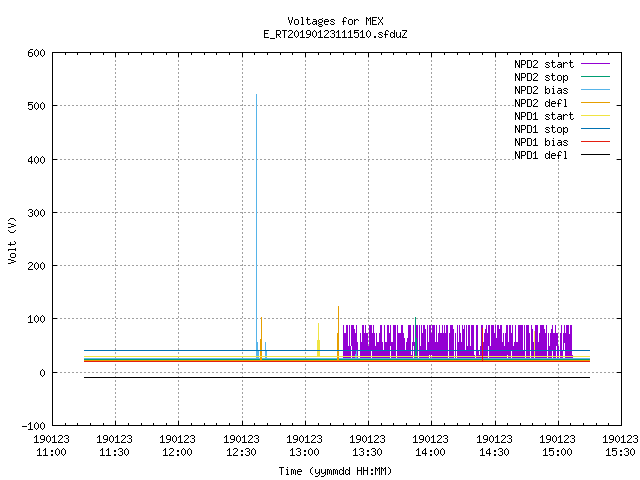Click the purple NPD2 start pulse band
The height and width of the screenshot is (480, 640).
click(x=458, y=341)
